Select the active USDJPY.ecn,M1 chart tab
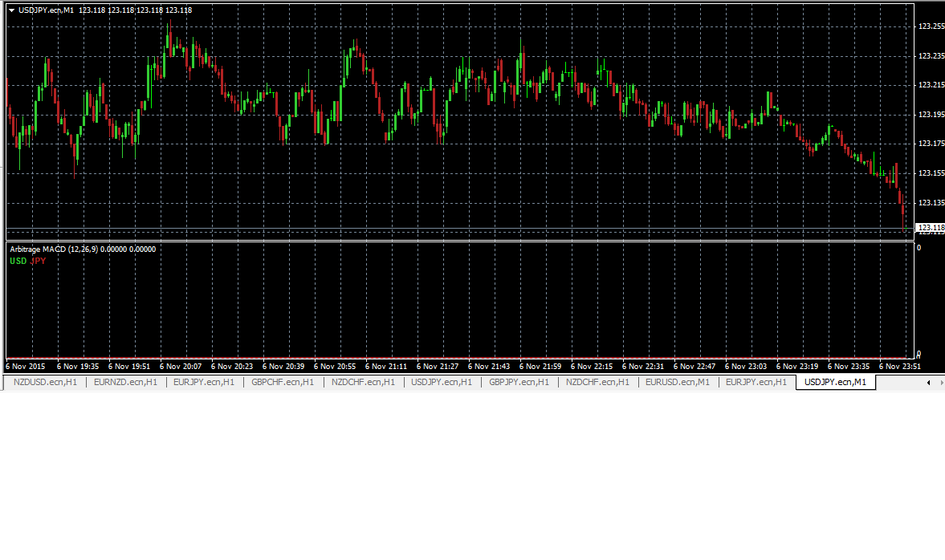Viewport: 945px width, 560px height. pyautogui.click(x=835, y=382)
